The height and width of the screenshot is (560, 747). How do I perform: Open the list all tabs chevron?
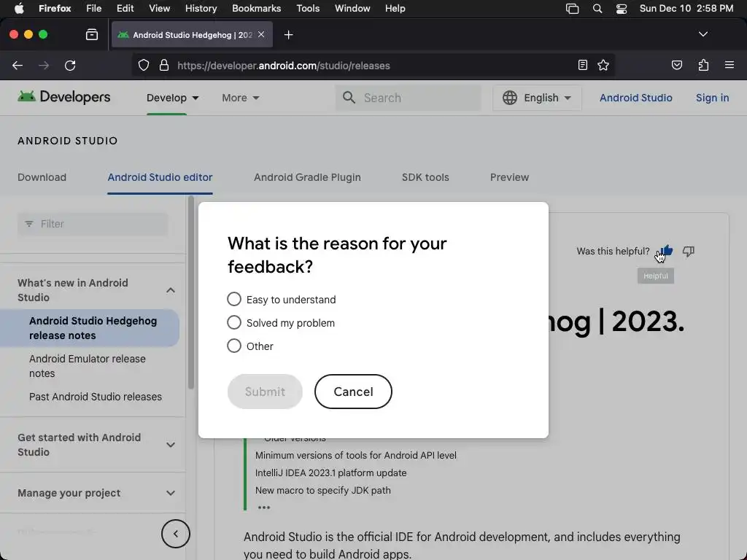(703, 34)
